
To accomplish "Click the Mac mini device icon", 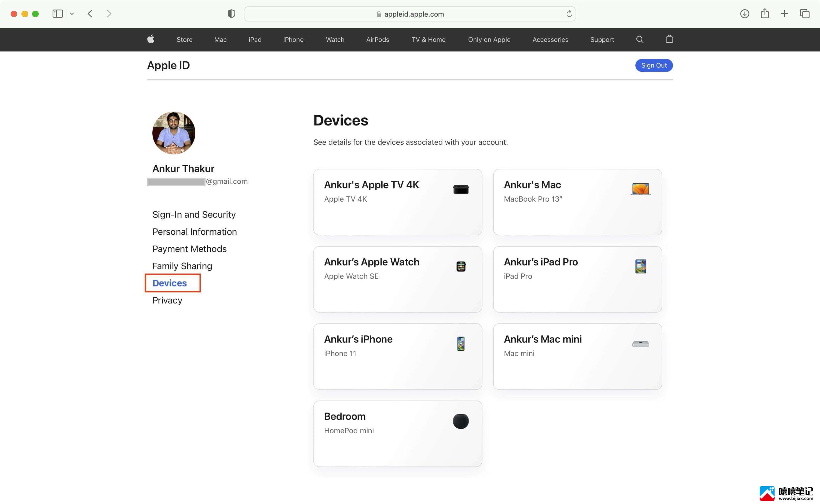I will (x=640, y=344).
